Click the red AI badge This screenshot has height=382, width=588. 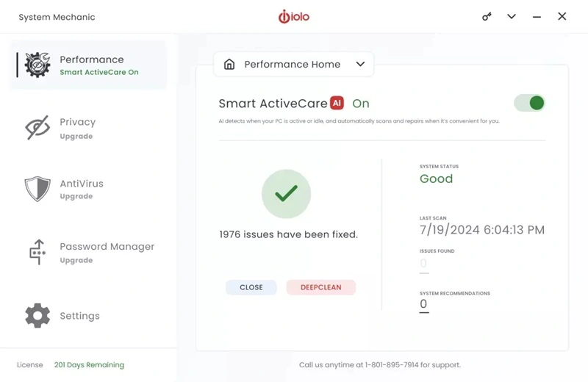337,103
